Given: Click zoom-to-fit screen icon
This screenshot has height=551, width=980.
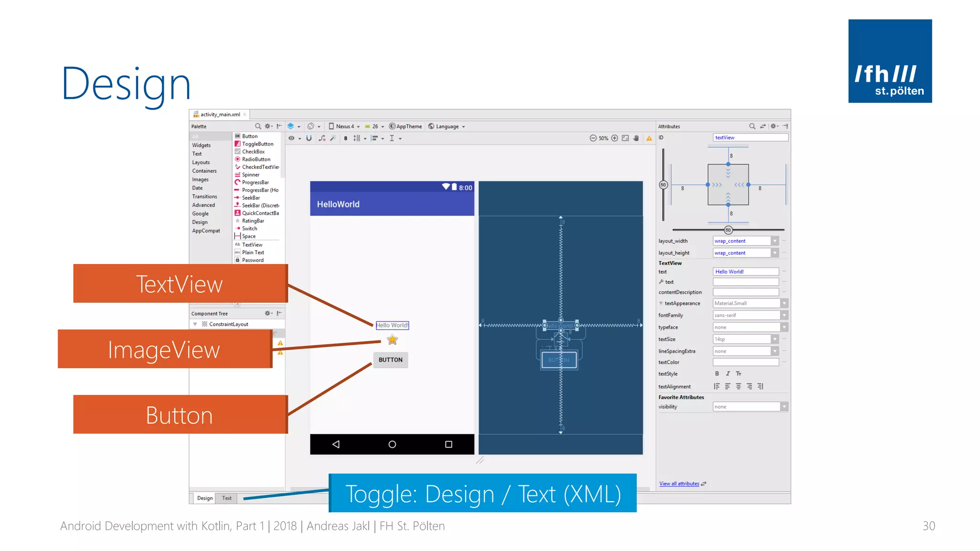Looking at the screenshot, I should (x=625, y=138).
